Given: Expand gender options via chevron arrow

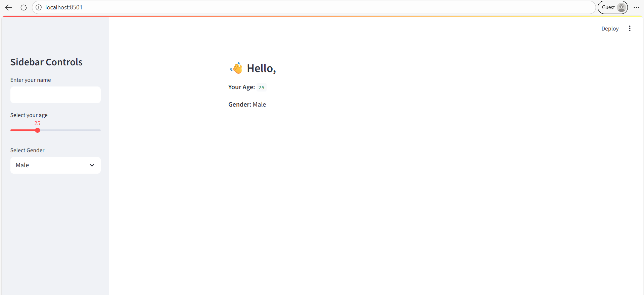Looking at the screenshot, I should click(x=92, y=165).
